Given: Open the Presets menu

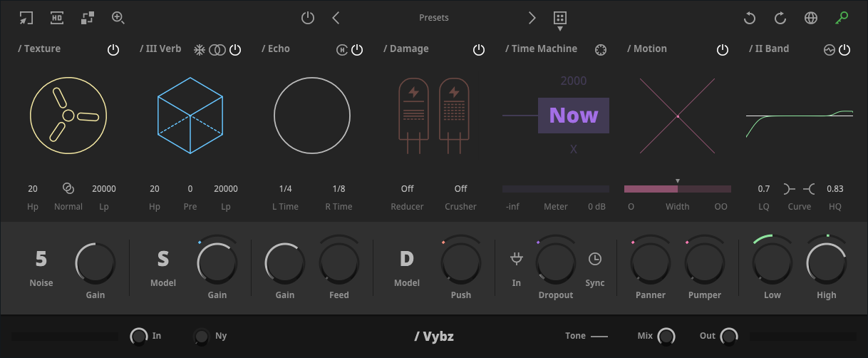Looking at the screenshot, I should coord(434,18).
